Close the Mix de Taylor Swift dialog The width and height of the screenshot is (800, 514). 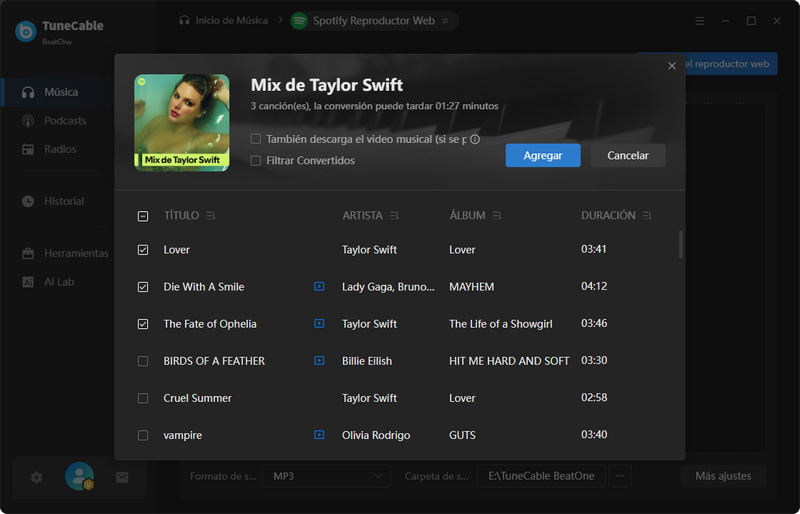pyautogui.click(x=672, y=66)
